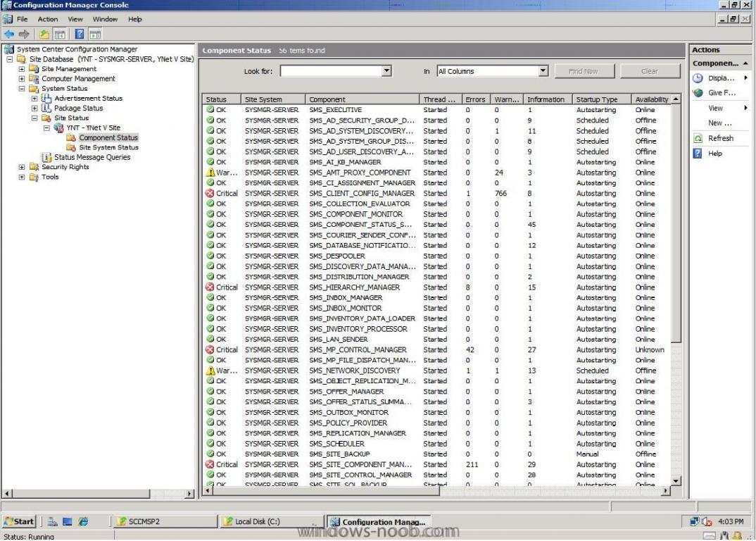Image resolution: width=756 pixels, height=541 pixels.
Task: Select the SMS_SITE_BACKUP component row
Action: 436,454
